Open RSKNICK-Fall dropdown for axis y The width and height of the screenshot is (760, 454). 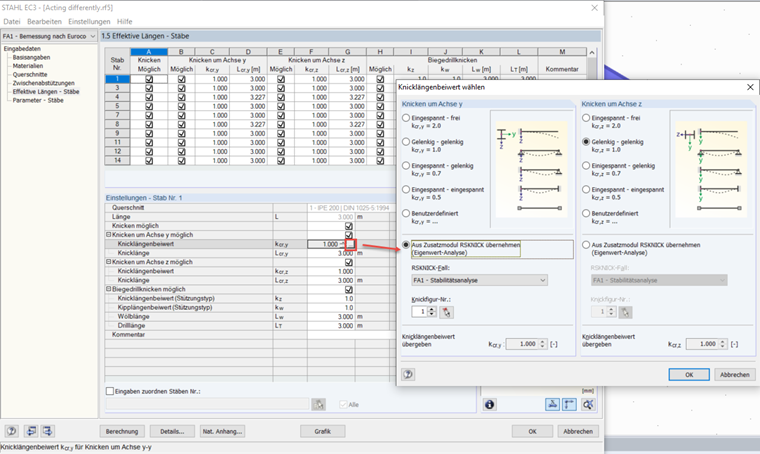[479, 280]
